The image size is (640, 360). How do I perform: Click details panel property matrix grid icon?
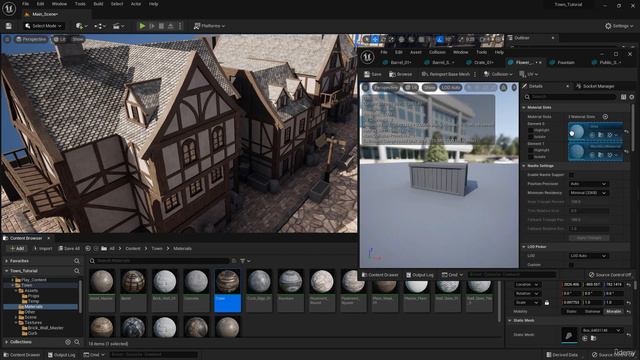(x=623, y=97)
